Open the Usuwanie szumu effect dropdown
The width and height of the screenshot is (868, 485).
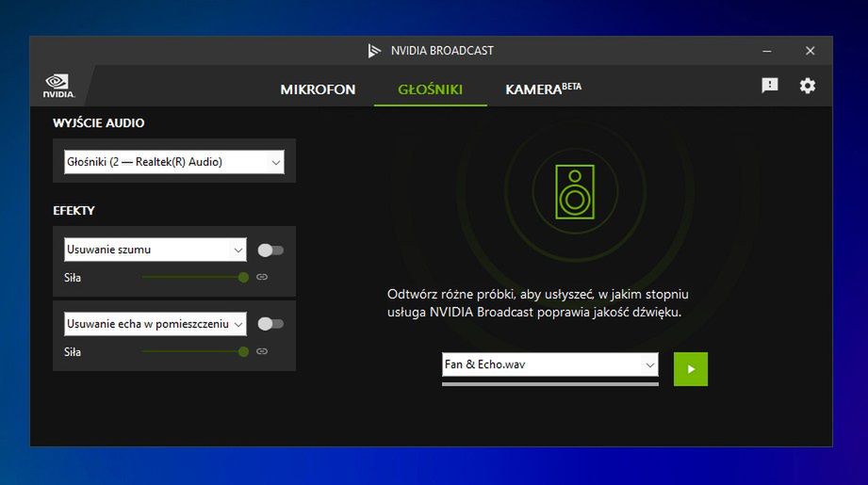(156, 250)
